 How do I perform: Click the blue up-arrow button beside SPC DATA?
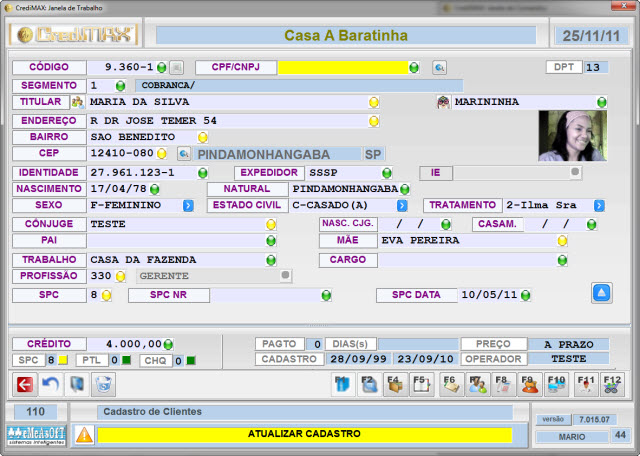tap(601, 292)
